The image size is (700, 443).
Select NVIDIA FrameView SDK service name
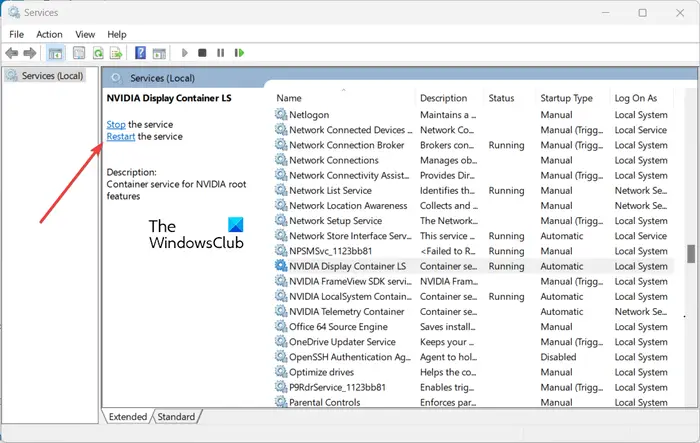click(350, 281)
